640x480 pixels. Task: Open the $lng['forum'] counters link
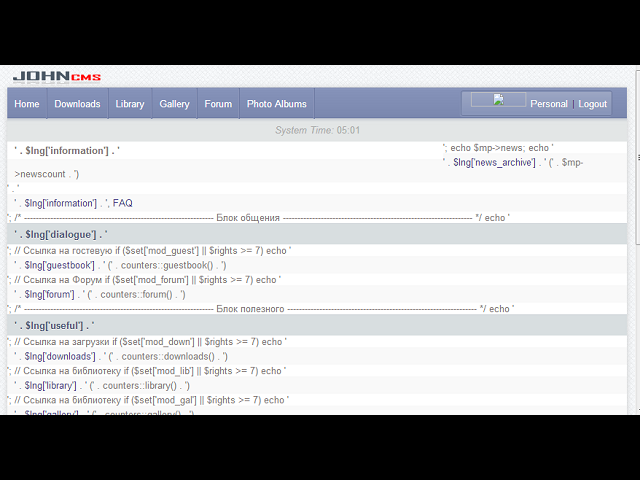tap(49, 294)
